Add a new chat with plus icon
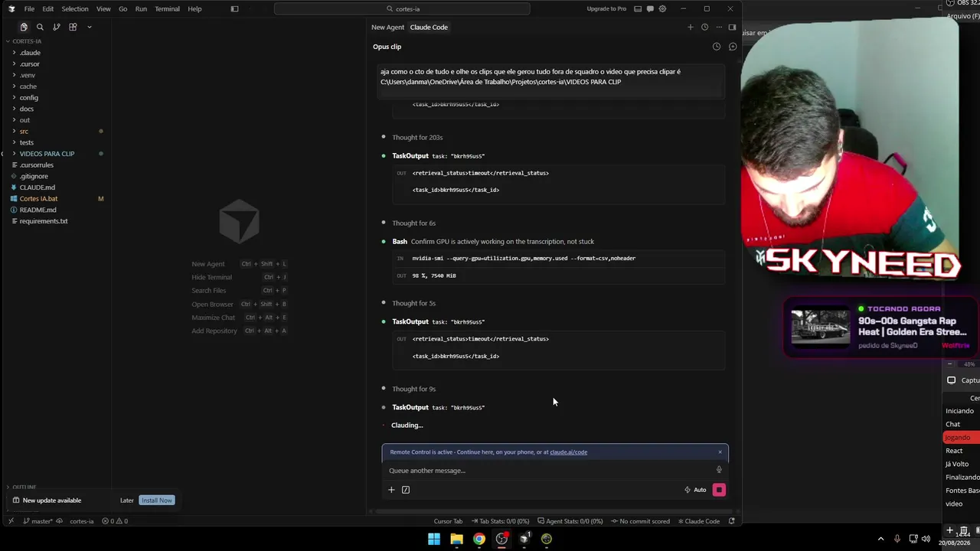The image size is (980, 551). [690, 28]
